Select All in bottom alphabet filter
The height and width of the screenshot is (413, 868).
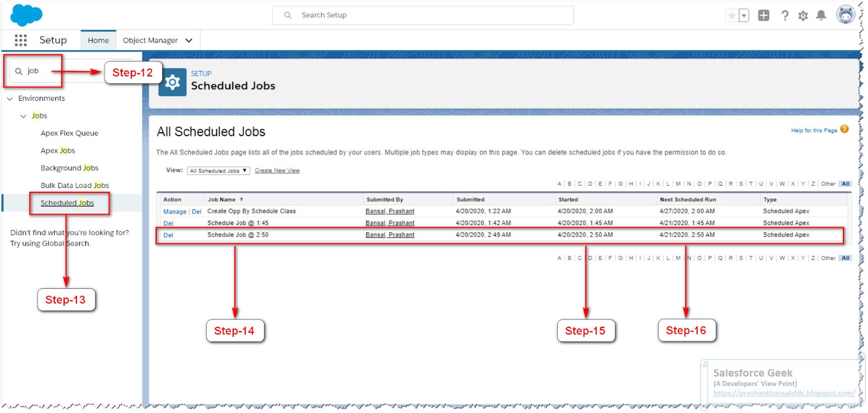pyautogui.click(x=846, y=259)
